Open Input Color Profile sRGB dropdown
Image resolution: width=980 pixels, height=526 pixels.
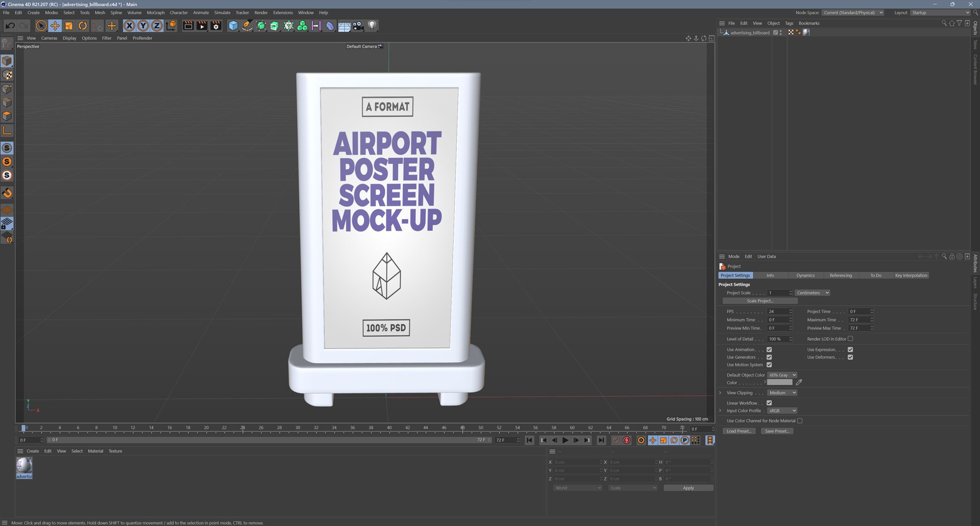pyautogui.click(x=782, y=411)
